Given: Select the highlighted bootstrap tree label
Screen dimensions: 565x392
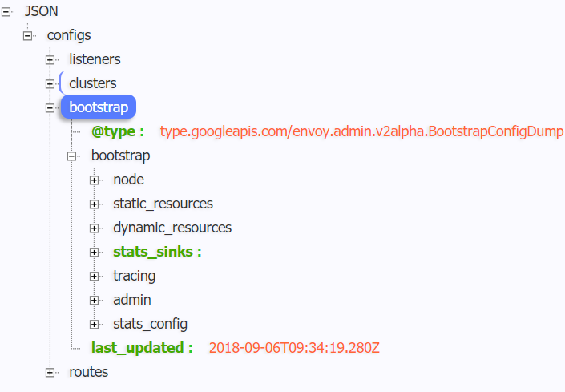Looking at the screenshot, I should pos(98,107).
